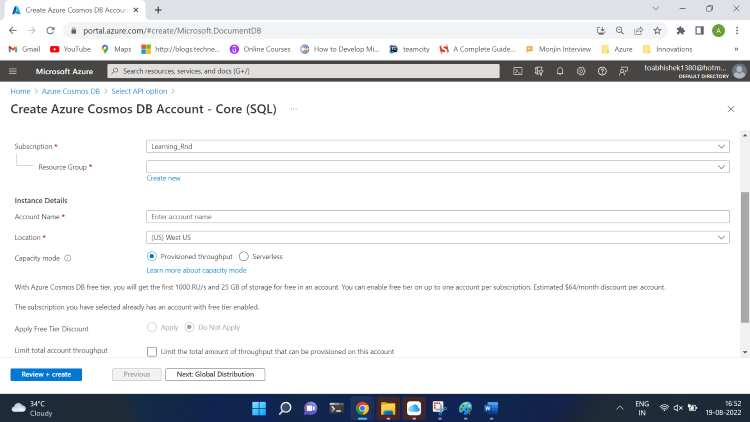This screenshot has height=422, width=750.
Task: Click the install app icon in address bar
Action: click(601, 31)
